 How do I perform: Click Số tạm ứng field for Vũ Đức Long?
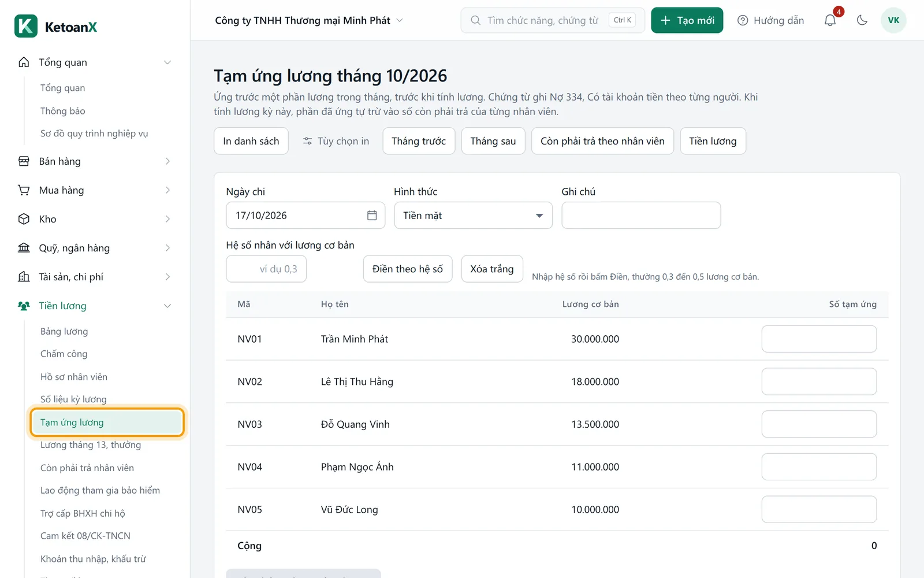[819, 509]
